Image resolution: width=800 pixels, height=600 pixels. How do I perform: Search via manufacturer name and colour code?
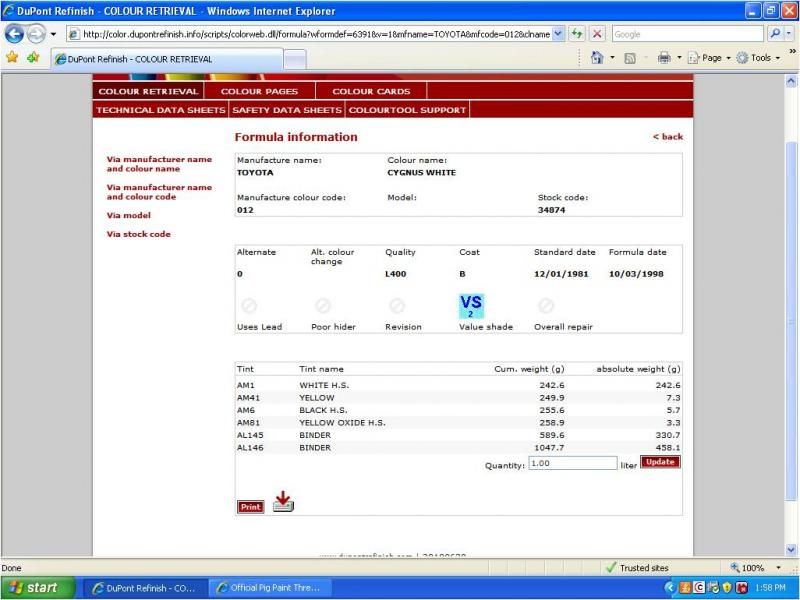159,192
